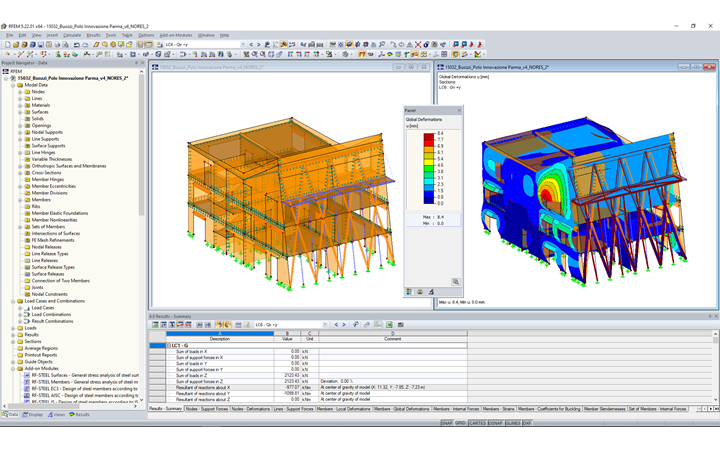This screenshot has width=720, height=450.
Task: Toggle GLINES in the status bar
Action: [x=513, y=423]
